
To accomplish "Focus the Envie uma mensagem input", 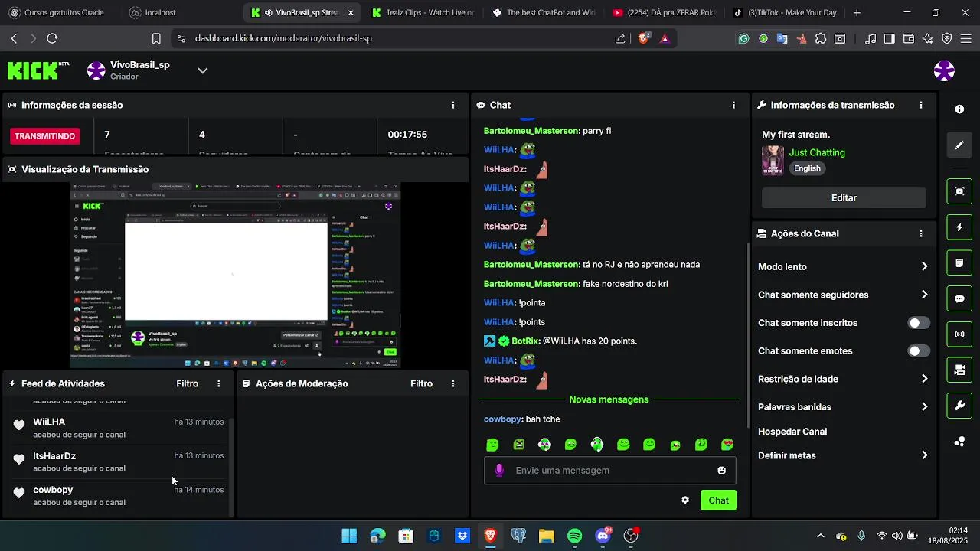I will [x=609, y=471].
